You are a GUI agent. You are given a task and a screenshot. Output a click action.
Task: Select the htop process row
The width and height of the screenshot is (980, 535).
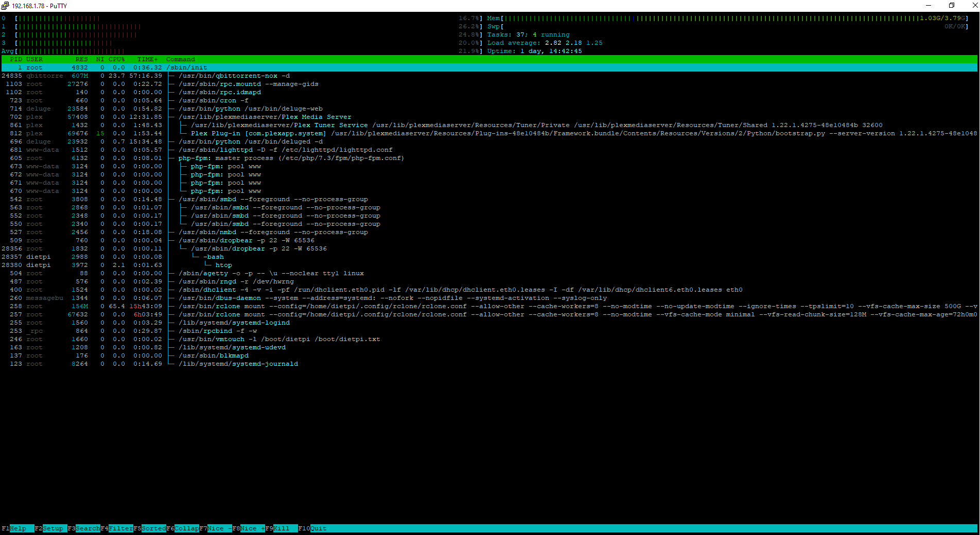click(489, 265)
